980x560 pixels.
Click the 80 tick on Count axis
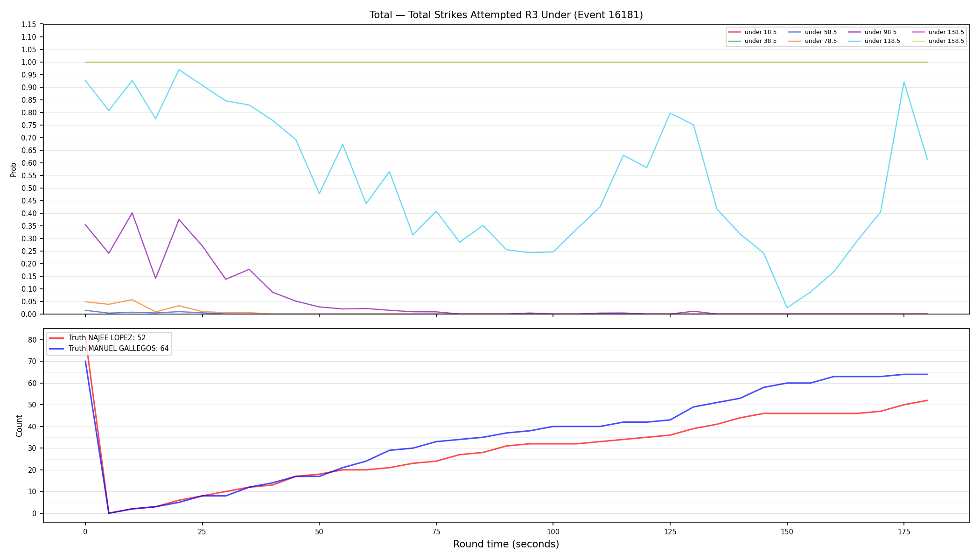32,340
